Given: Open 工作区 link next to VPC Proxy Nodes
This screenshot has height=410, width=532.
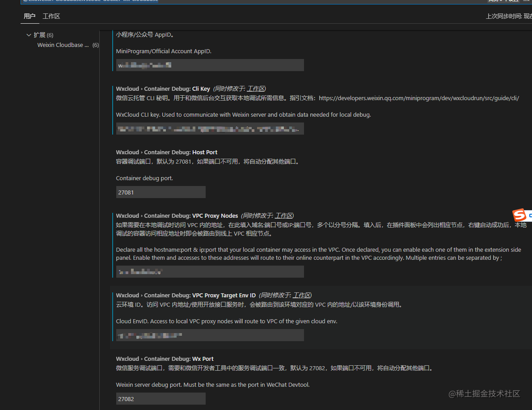Looking at the screenshot, I should pyautogui.click(x=283, y=216).
